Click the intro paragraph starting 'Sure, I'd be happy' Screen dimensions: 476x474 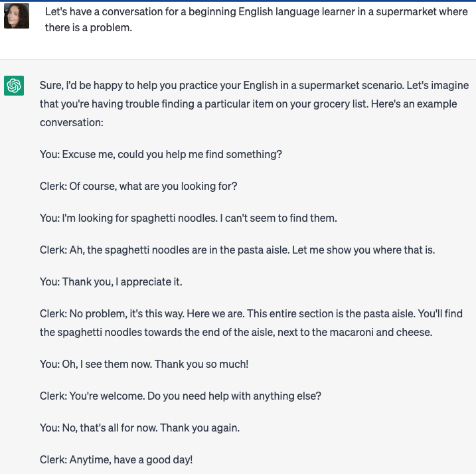pyautogui.click(x=254, y=104)
